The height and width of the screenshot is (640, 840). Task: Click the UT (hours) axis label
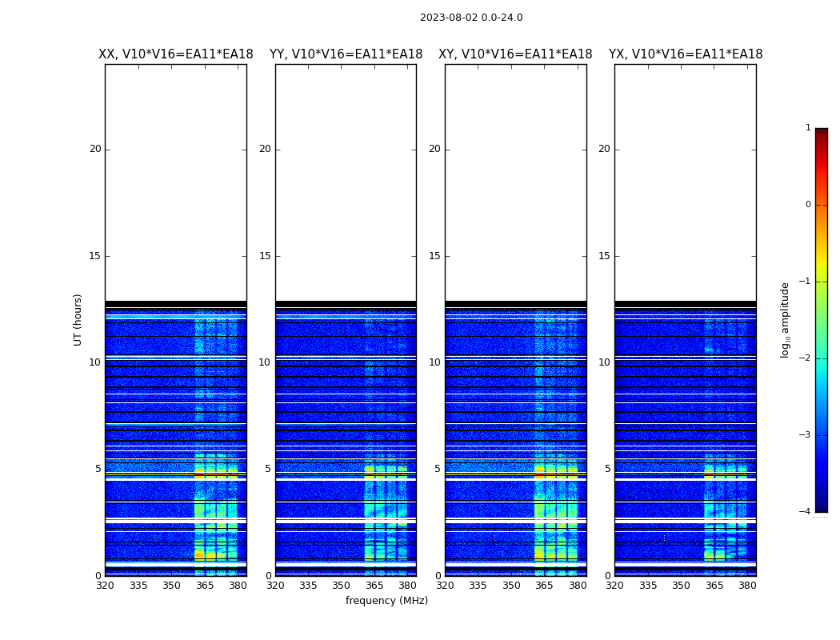[78, 319]
